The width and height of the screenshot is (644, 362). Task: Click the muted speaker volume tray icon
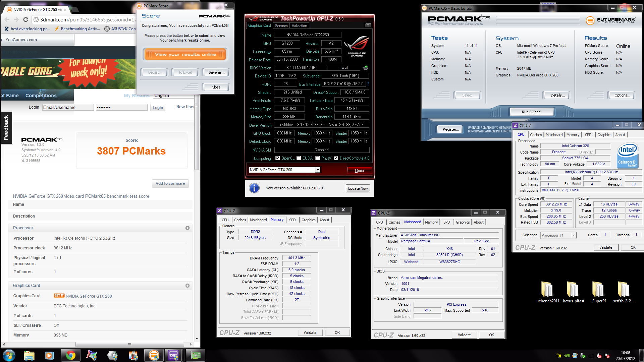pyautogui.click(x=599, y=356)
